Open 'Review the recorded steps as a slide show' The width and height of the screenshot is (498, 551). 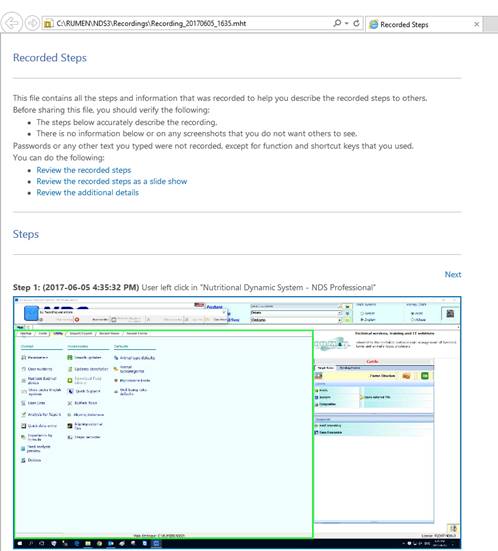click(x=112, y=181)
